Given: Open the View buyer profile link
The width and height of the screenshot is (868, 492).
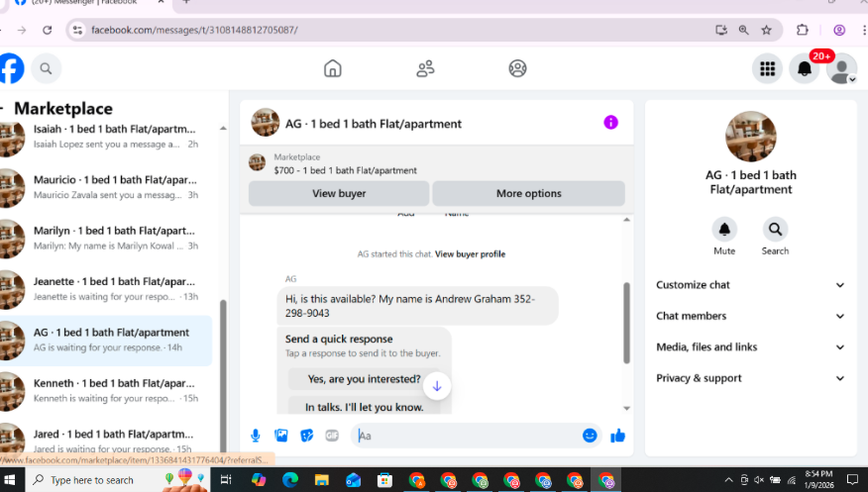Looking at the screenshot, I should (470, 254).
